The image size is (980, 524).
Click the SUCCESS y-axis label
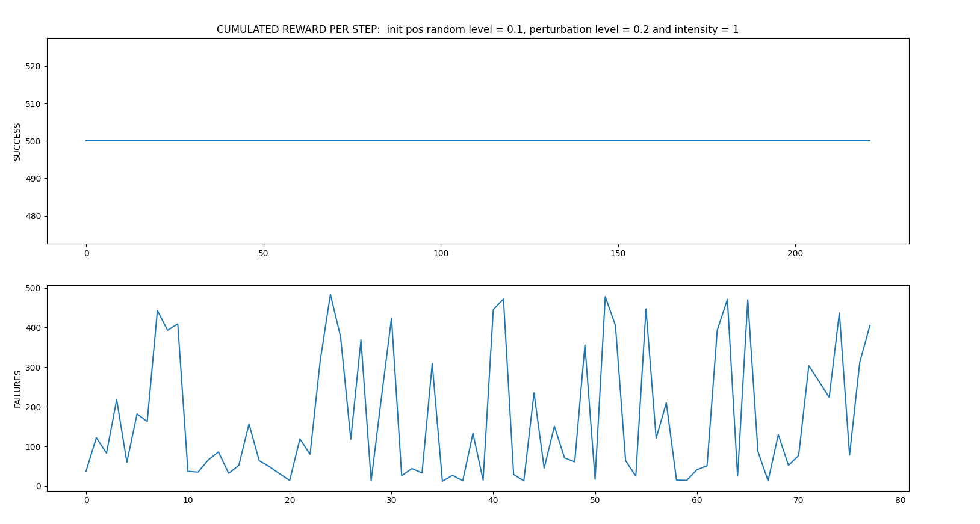[17, 141]
